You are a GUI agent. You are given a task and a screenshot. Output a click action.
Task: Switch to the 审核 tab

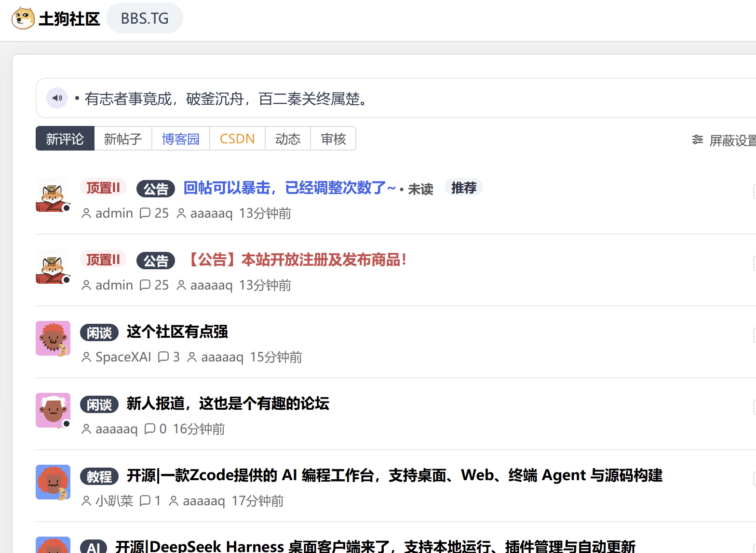pos(334,139)
